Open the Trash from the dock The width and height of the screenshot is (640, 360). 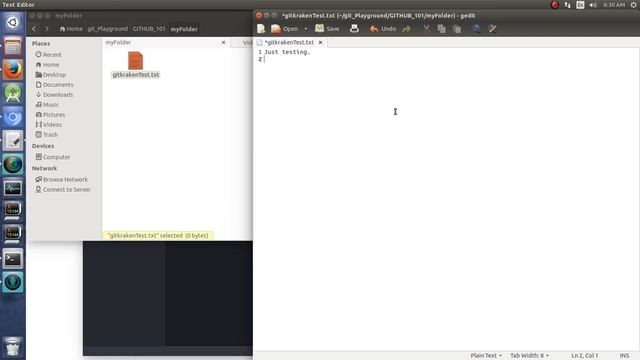(13, 347)
